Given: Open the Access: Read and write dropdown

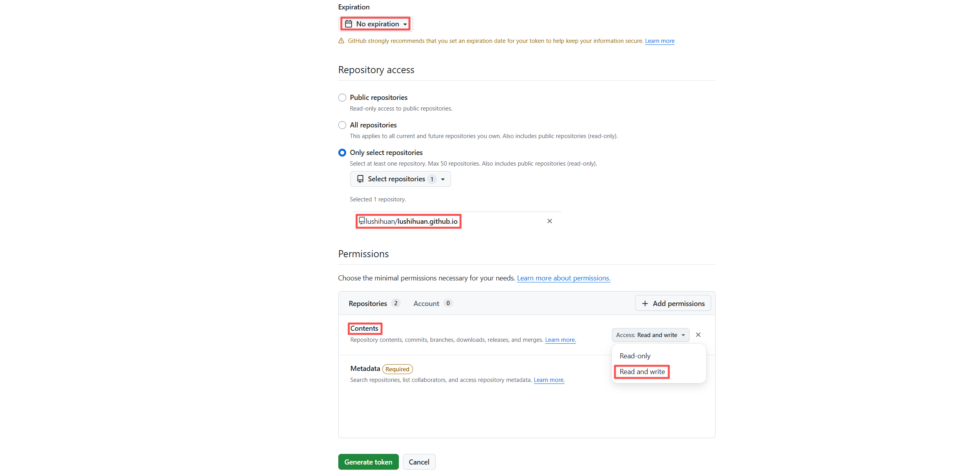Looking at the screenshot, I should pyautogui.click(x=650, y=335).
